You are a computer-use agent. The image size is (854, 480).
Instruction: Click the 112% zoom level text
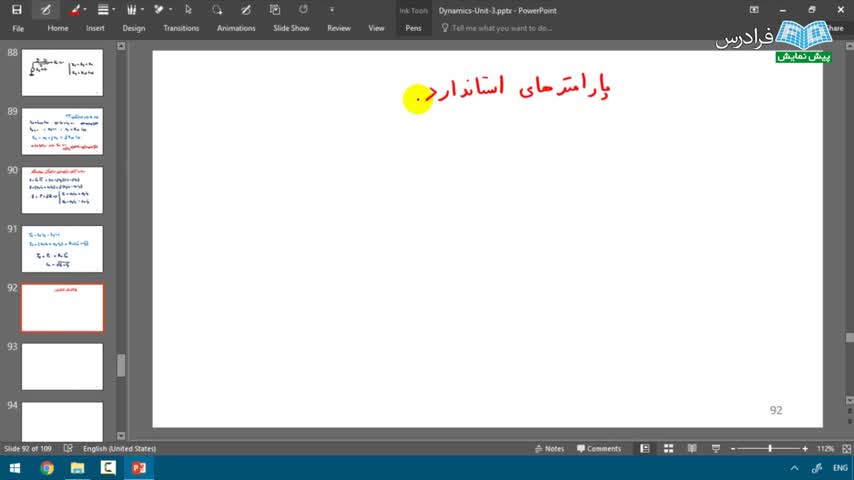[825, 448]
